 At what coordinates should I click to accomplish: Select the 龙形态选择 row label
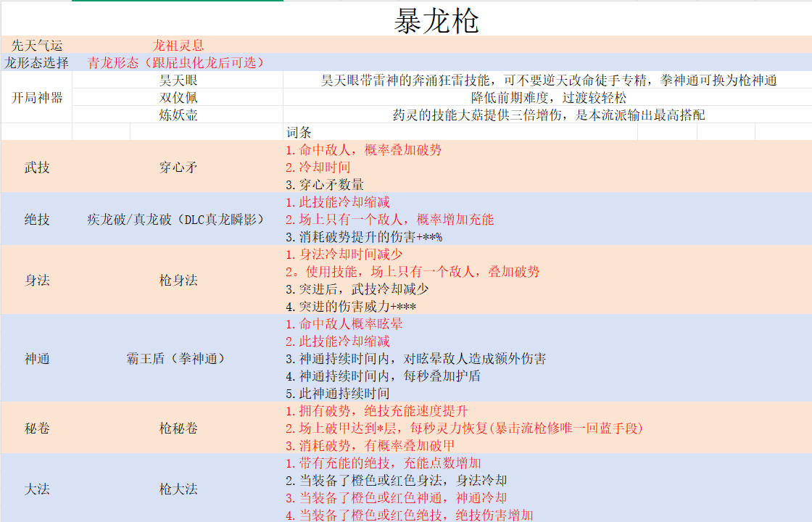[x=37, y=62]
